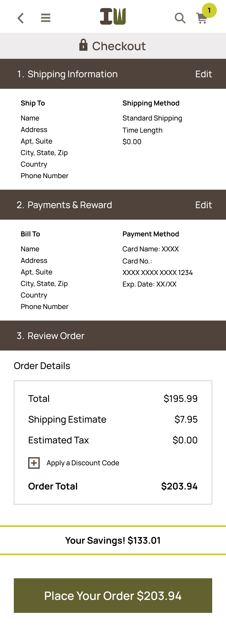Viewport: 226px width, 644px height.
Task: Edit Payments & Reward section
Action: coord(203,205)
